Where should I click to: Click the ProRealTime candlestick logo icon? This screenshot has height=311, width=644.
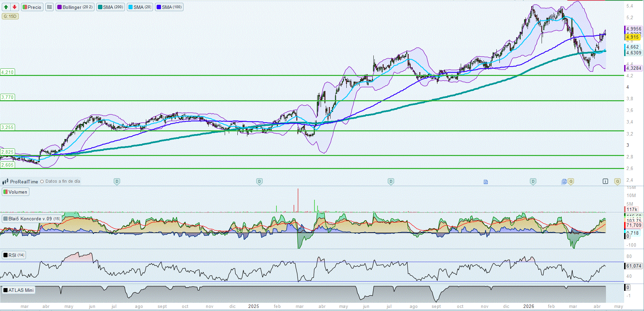pyautogui.click(x=5, y=182)
